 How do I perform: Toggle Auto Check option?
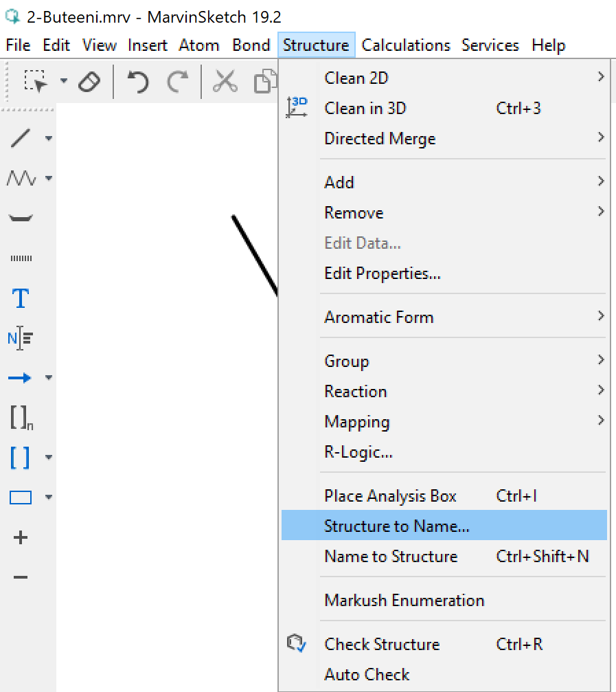pos(367,675)
